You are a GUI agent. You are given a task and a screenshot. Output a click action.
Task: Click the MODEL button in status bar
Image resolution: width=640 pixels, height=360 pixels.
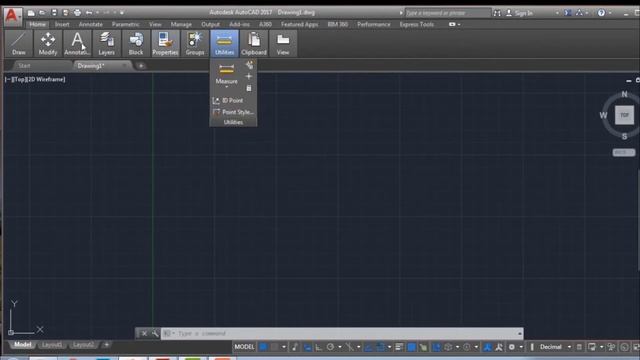[x=244, y=347]
